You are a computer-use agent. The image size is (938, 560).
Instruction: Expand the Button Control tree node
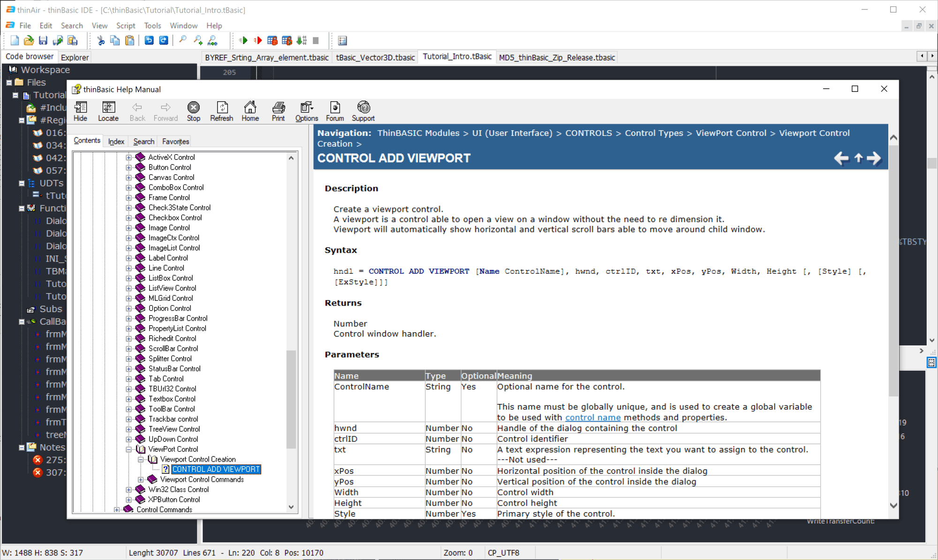click(x=129, y=167)
